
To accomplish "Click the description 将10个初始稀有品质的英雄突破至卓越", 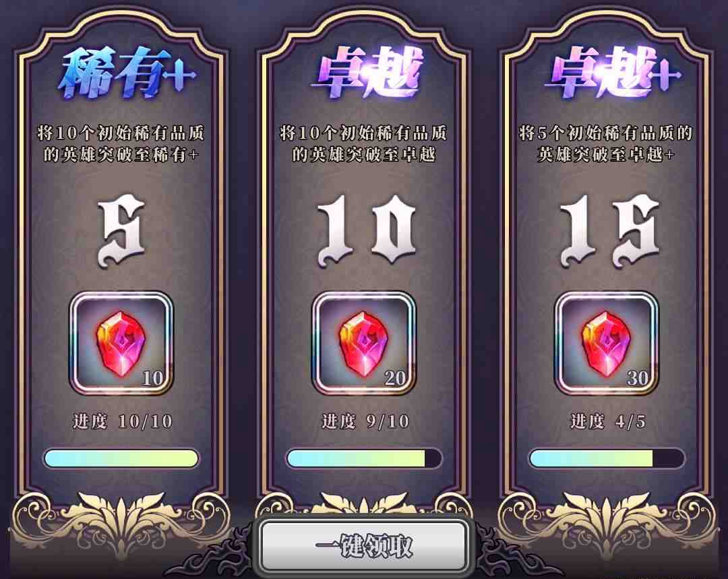I will 363,144.
